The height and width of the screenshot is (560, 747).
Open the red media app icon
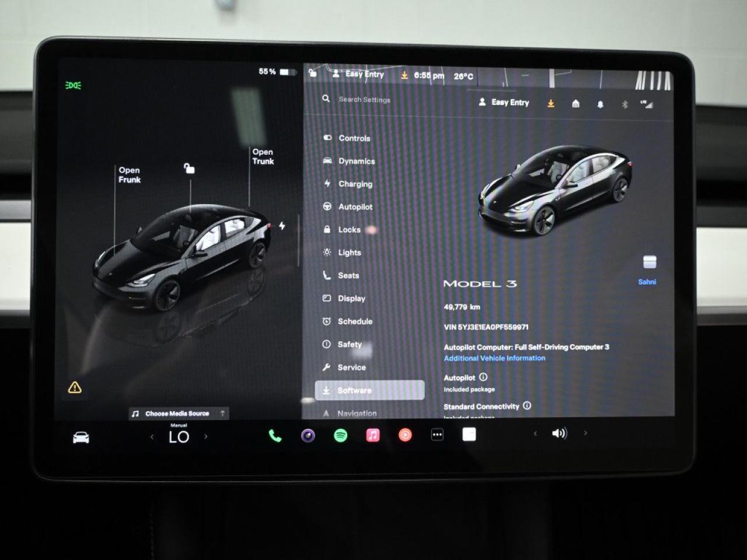(405, 435)
